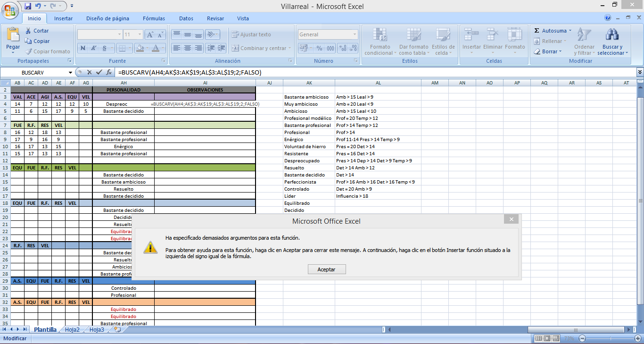Align cell text to the right
Image resolution: width=644 pixels, height=344 pixels.
point(198,48)
